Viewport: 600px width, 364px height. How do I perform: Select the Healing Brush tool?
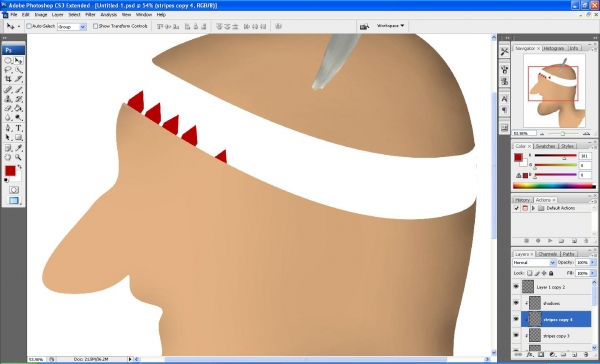[x=8, y=90]
